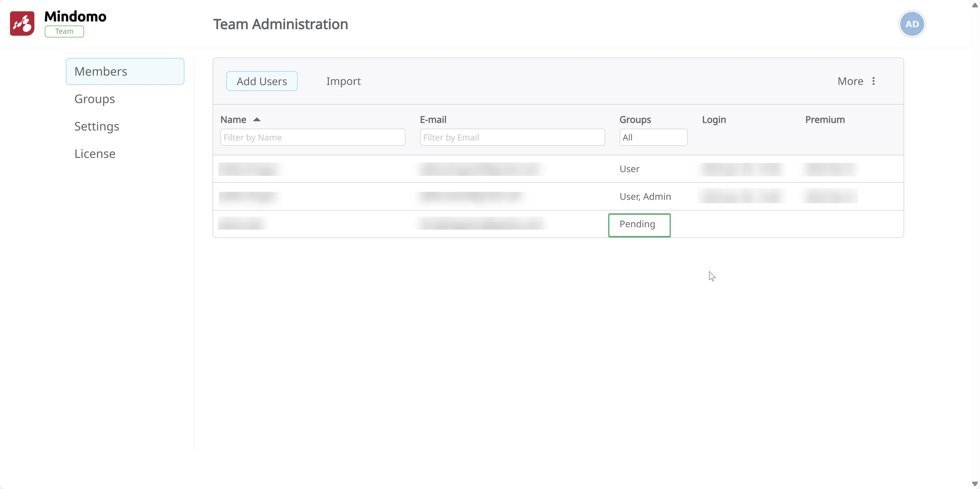Open the Settings section
This screenshot has height=489, width=980.
[x=97, y=126]
